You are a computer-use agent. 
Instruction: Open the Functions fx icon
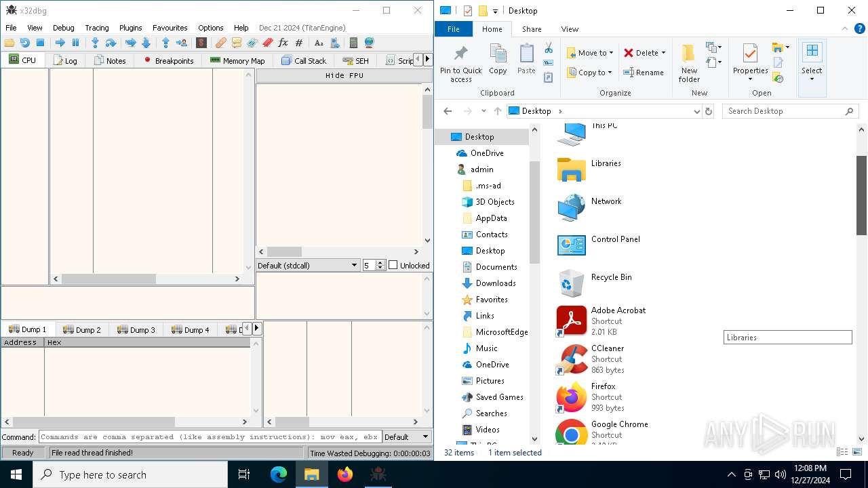point(283,43)
